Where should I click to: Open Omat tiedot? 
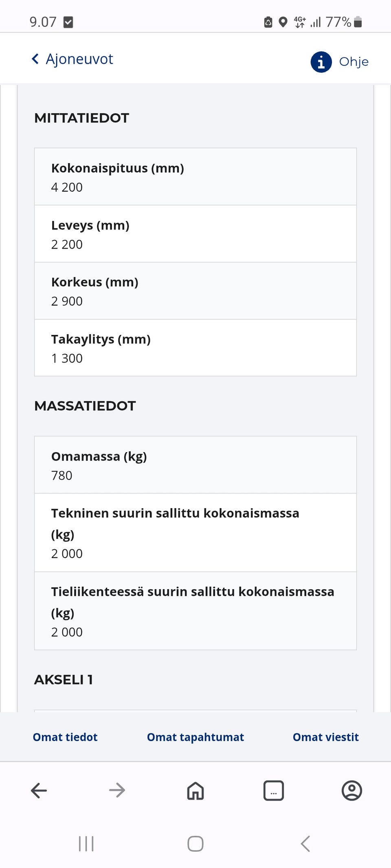[x=65, y=737]
